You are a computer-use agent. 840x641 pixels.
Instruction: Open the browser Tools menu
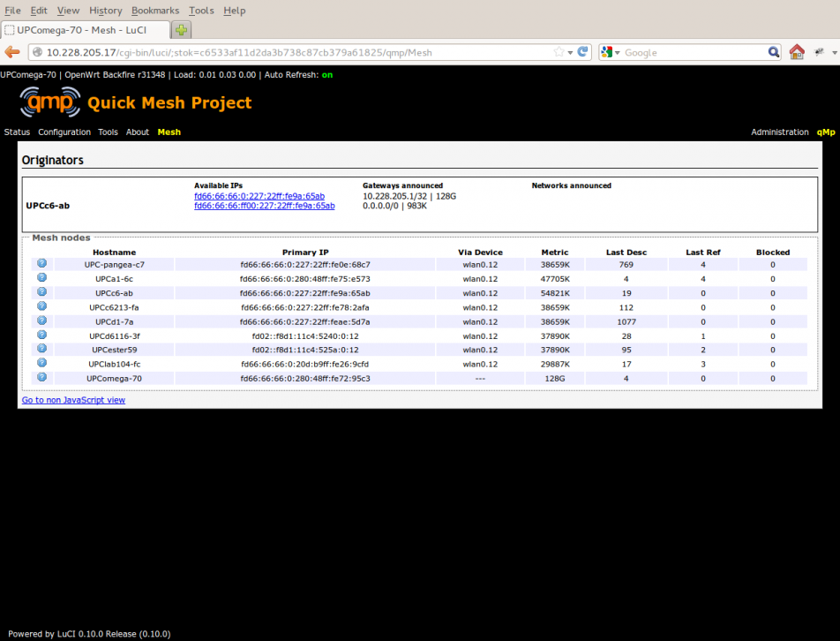[x=201, y=11]
